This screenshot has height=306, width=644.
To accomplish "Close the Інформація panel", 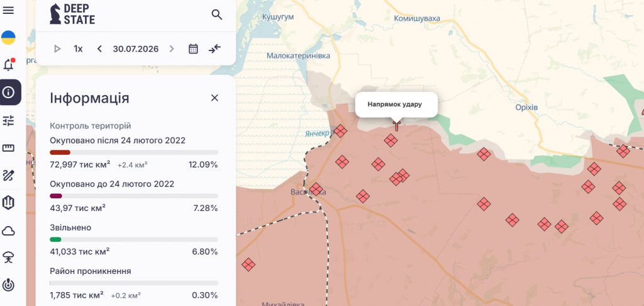I will [214, 98].
